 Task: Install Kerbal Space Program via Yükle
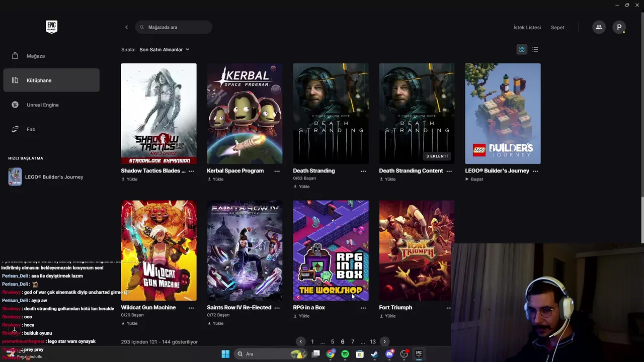click(215, 179)
